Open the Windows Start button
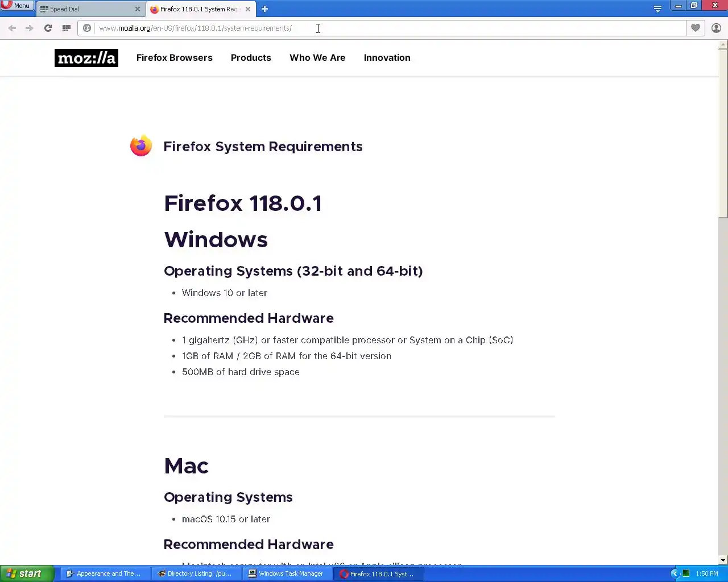 (x=27, y=573)
